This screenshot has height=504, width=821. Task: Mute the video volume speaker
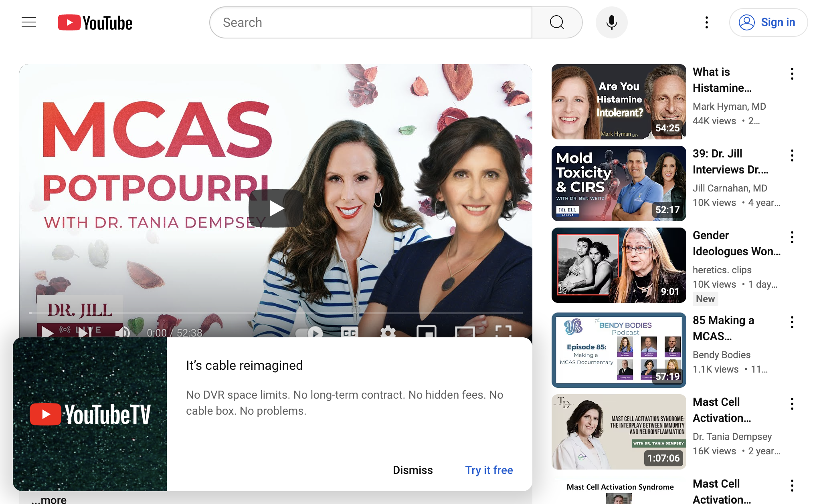point(123,332)
